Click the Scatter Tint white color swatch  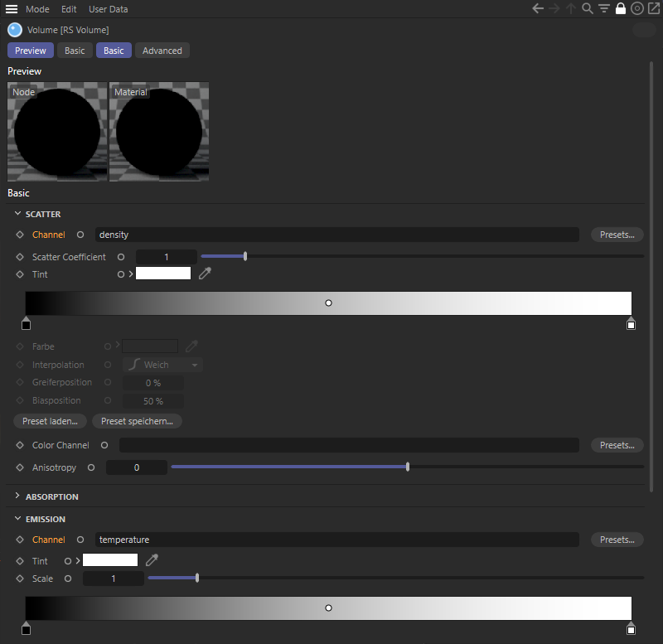click(163, 274)
